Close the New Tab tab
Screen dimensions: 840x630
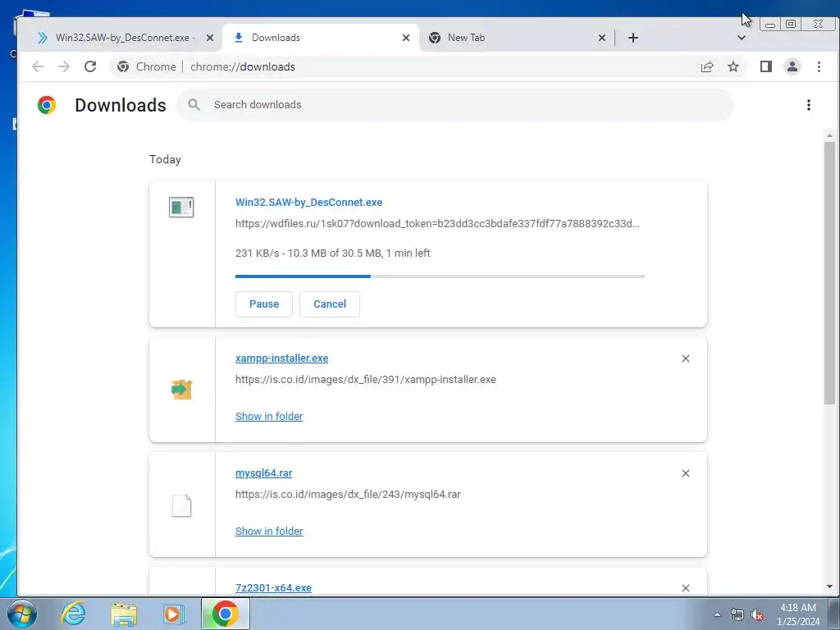pos(602,38)
